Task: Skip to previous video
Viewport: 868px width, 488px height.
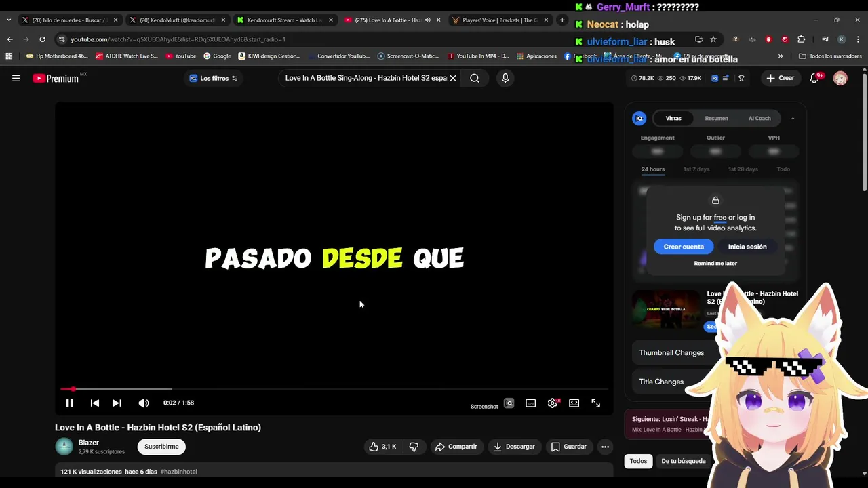Action: (95, 403)
